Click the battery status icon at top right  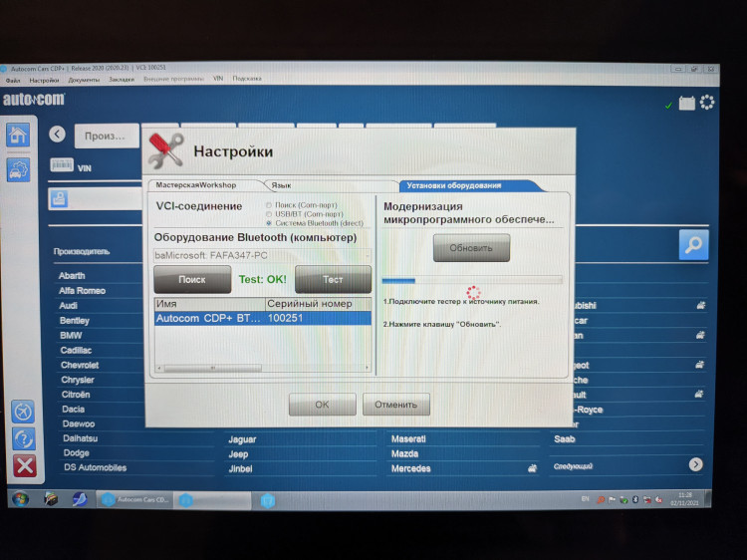(686, 103)
